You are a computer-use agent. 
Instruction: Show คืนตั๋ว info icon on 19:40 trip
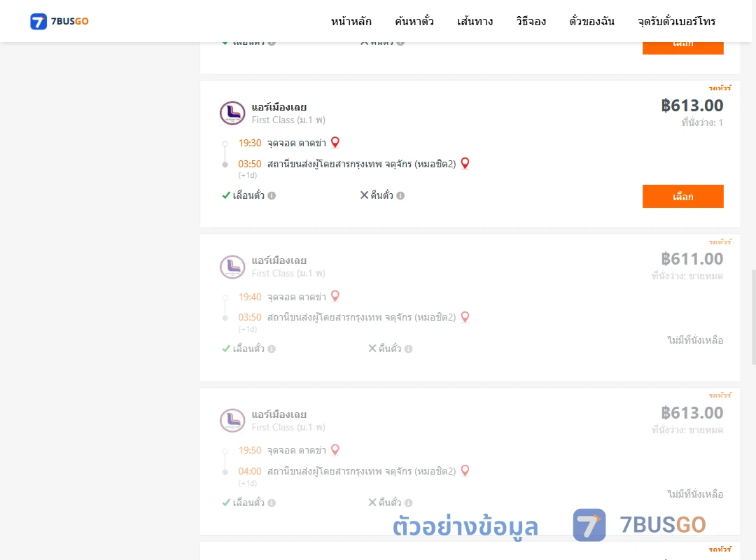point(408,349)
